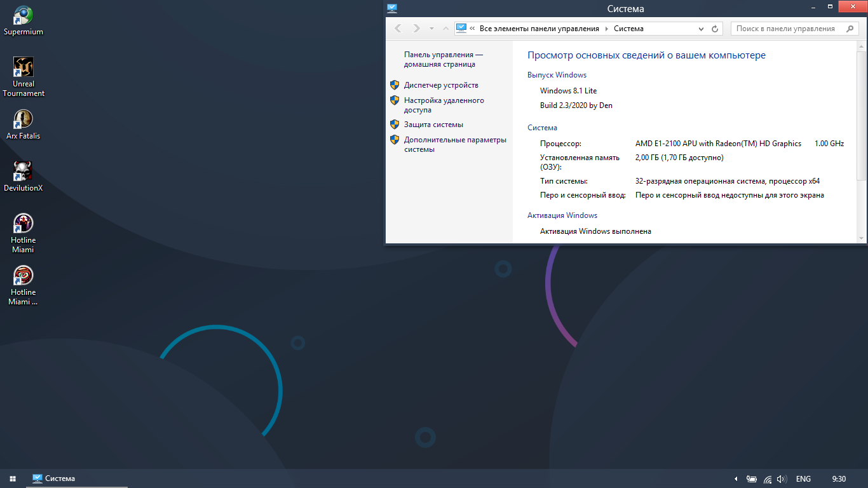Click 'Перо и сенсорный ввод недоступны' value
The image size is (868, 488).
tap(729, 195)
